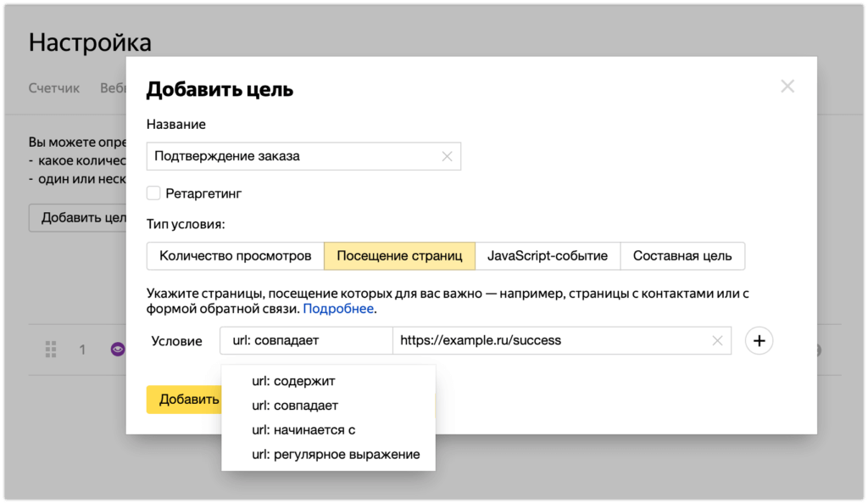Select 'url: совпадает' in the dropdown list
Screen dimensions: 868x504
[294, 406]
